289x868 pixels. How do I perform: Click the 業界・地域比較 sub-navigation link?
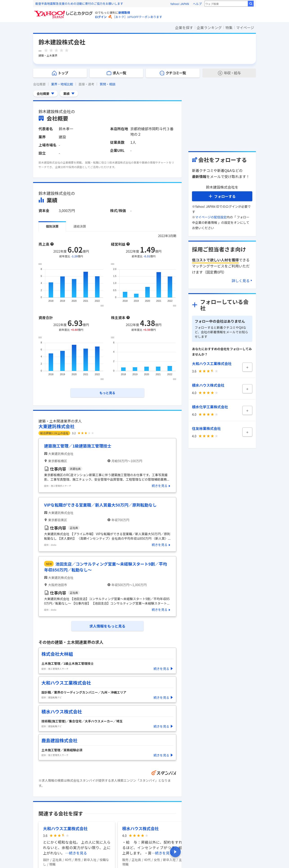click(x=62, y=84)
